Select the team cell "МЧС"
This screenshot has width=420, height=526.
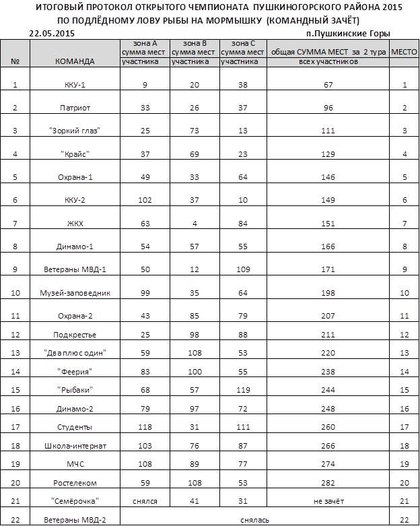(x=75, y=461)
